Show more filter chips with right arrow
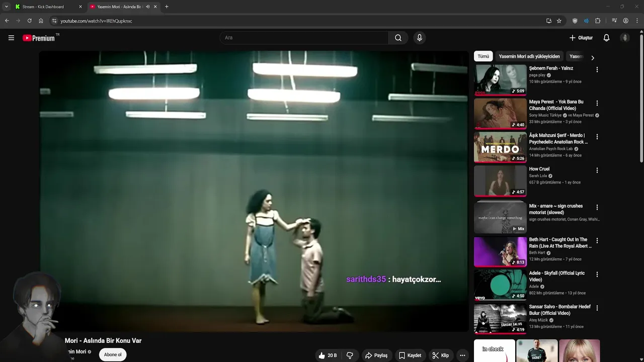 (x=593, y=58)
